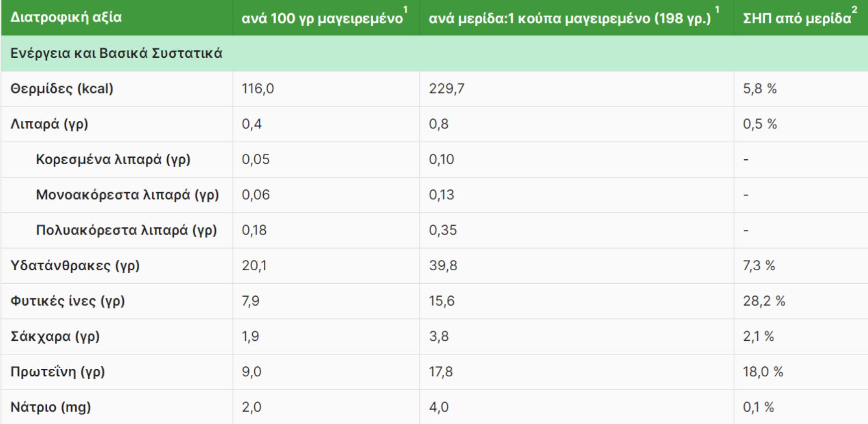Screen dimensions: 868x424
Task: Click the 'Σάκχαρα (γρ)' row label
Action: tap(55, 336)
